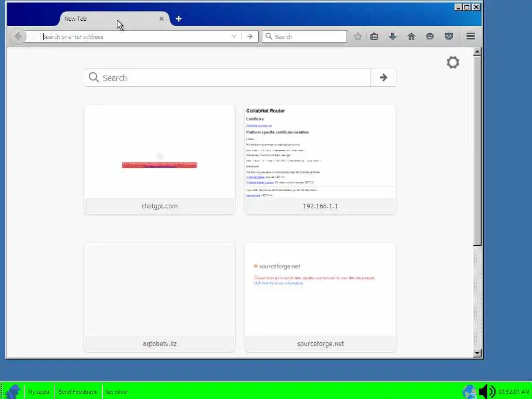Go to the Home page icon
The width and height of the screenshot is (532, 399).
pos(411,36)
